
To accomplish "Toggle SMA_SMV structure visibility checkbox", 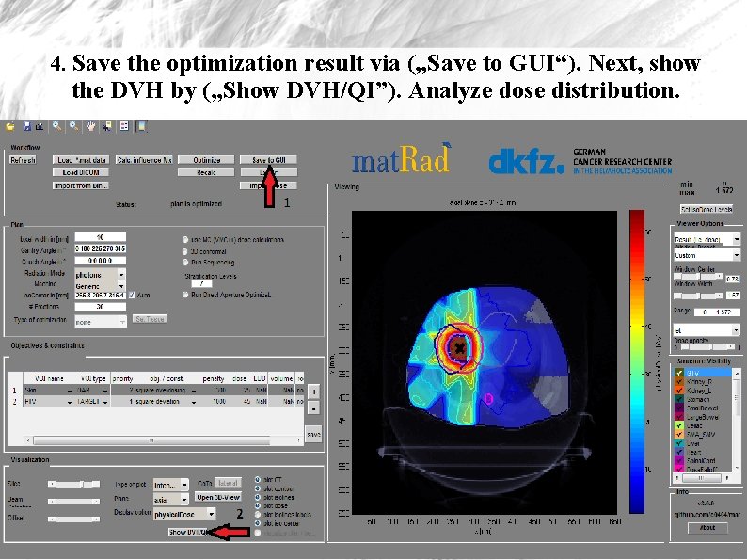I will pos(679,435).
